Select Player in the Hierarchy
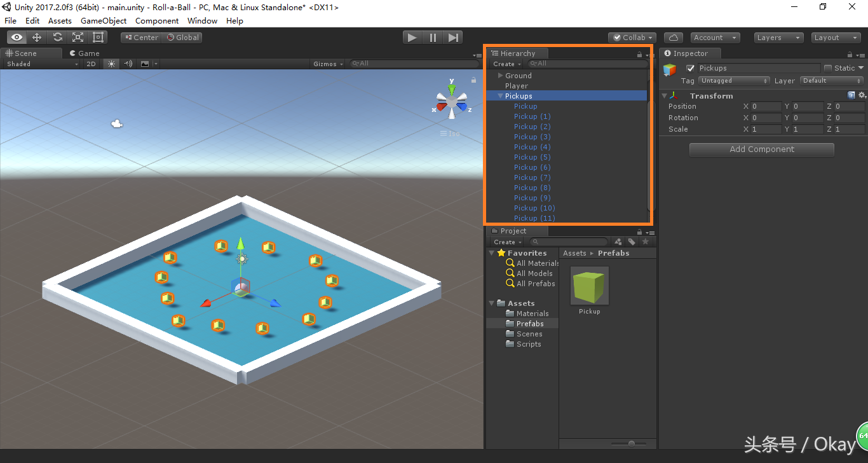The width and height of the screenshot is (868, 463). click(517, 86)
